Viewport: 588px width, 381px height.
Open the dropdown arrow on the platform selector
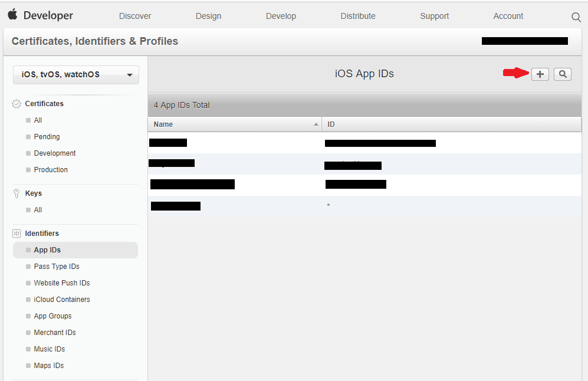(129, 74)
